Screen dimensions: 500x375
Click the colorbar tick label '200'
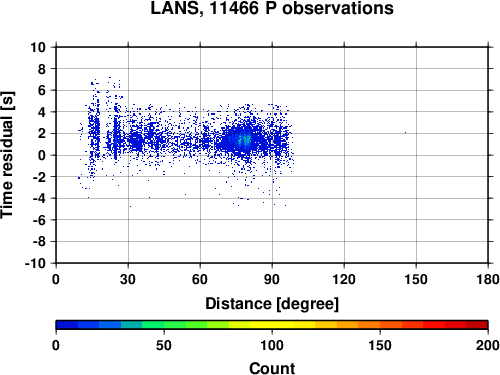[488, 345]
